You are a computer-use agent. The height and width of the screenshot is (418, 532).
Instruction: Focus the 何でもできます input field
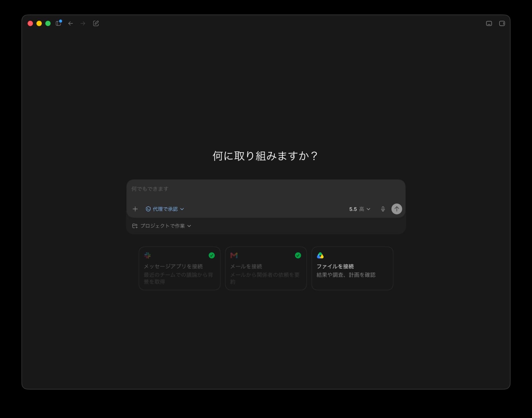[x=266, y=189]
